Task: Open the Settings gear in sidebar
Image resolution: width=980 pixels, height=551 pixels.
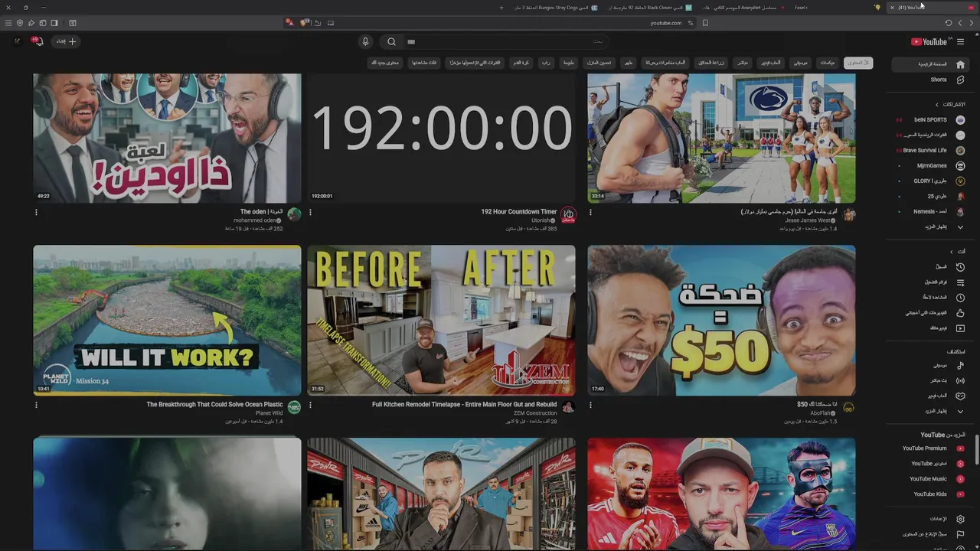Action: [x=960, y=519]
